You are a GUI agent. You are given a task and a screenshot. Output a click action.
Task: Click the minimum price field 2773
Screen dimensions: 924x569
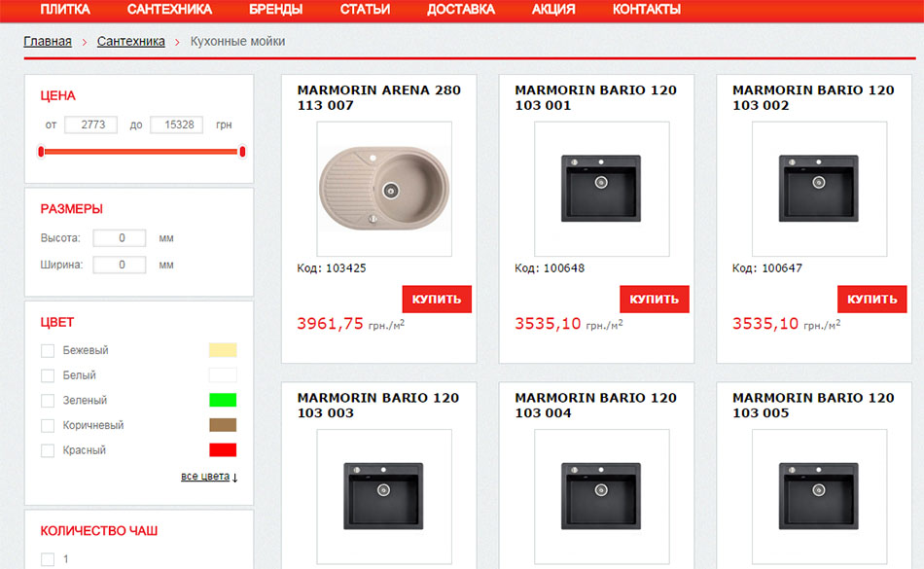tap(90, 124)
